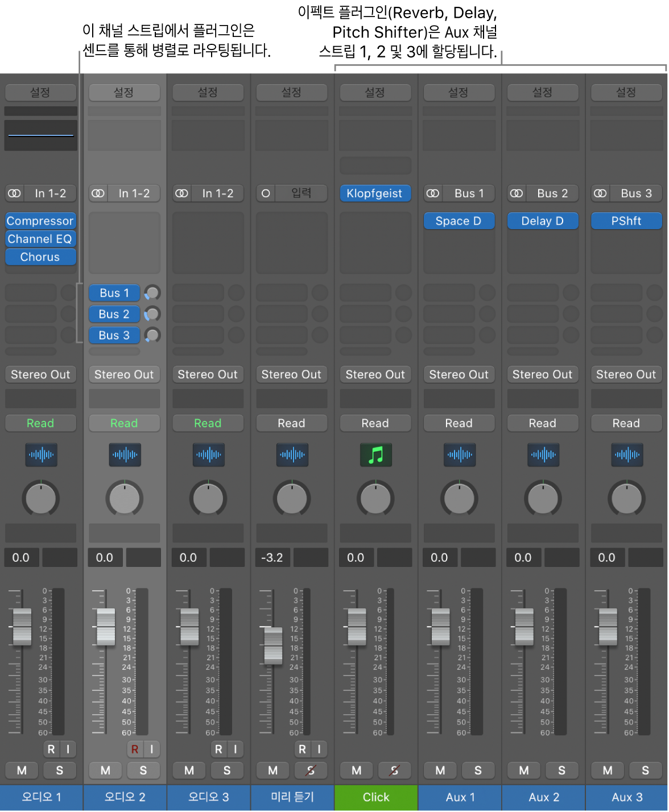Toggle input monitoring on 오디오 3 channel
This screenshot has width=669, height=812.
(x=235, y=749)
